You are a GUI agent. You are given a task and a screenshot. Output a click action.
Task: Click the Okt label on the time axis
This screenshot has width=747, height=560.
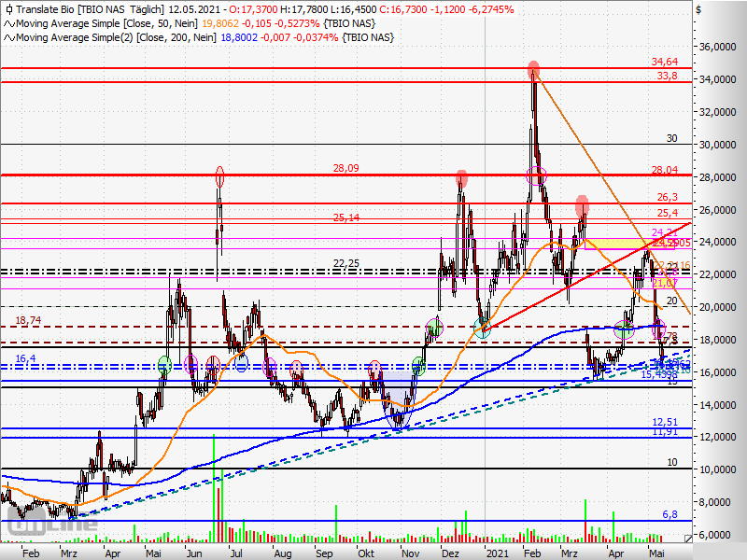(365, 553)
